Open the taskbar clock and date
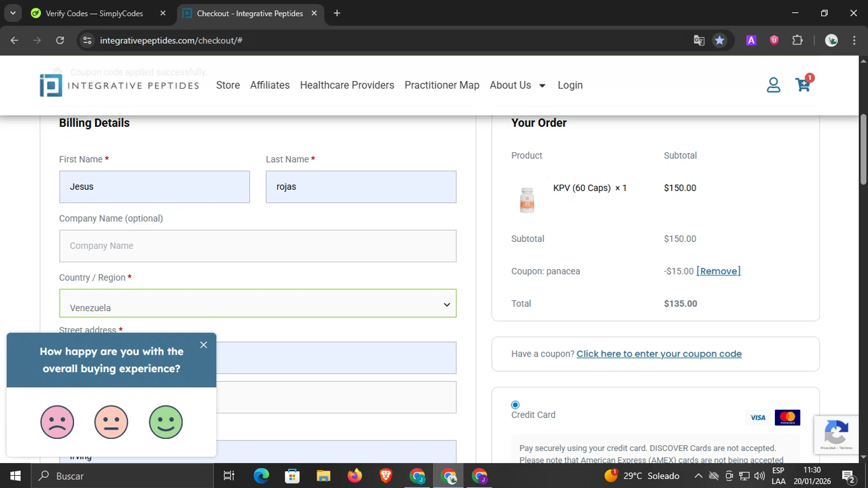Image resolution: width=868 pixels, height=488 pixels. pos(812,476)
